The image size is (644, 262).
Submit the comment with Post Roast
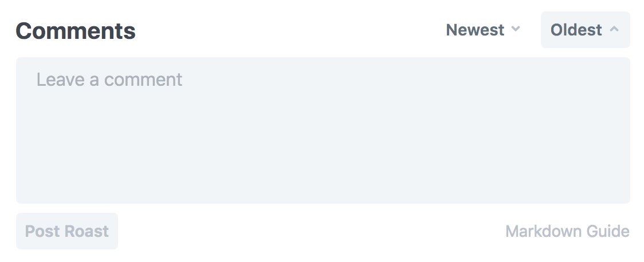coord(67,231)
